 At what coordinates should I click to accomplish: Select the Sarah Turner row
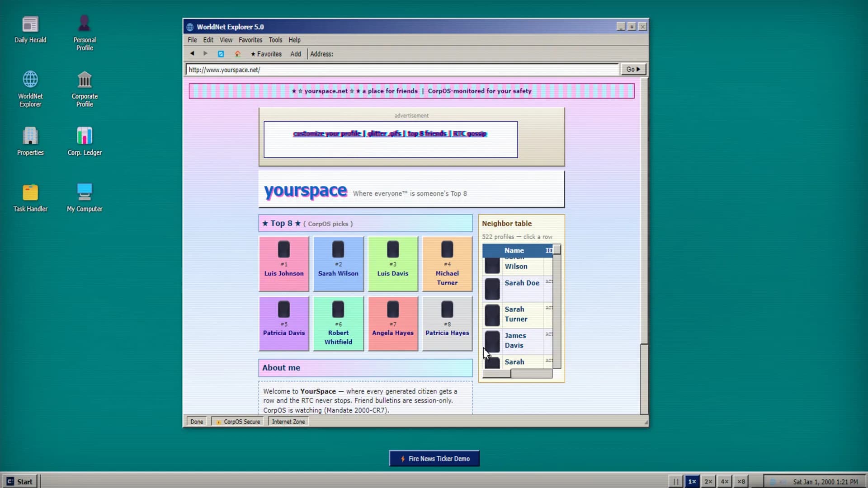tap(518, 315)
